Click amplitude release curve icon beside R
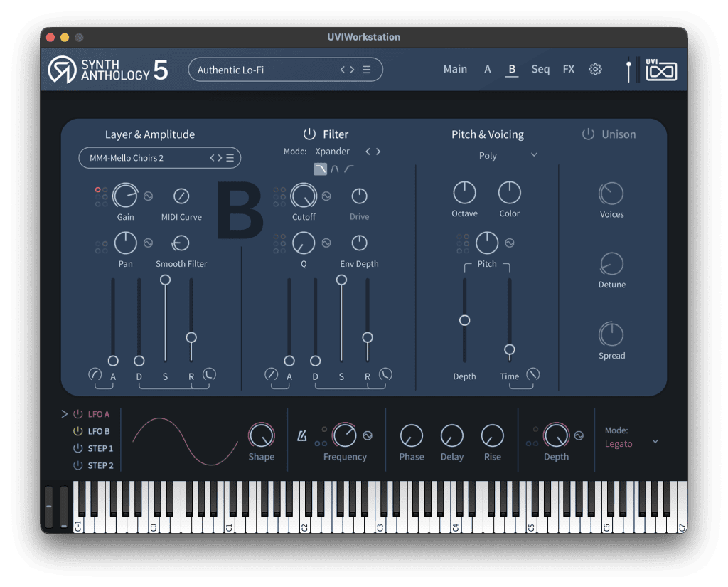Screen dimensions: 728x587 [x=210, y=374]
